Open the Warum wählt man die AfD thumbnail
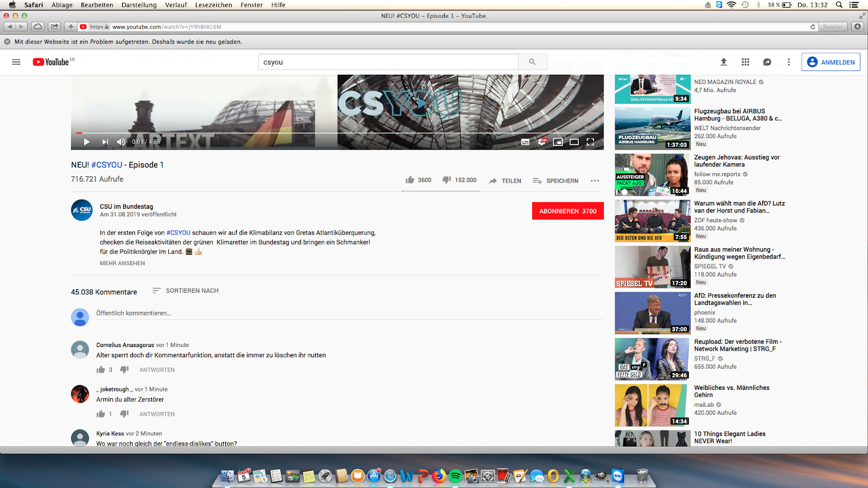The height and width of the screenshot is (488, 868). coord(653,221)
